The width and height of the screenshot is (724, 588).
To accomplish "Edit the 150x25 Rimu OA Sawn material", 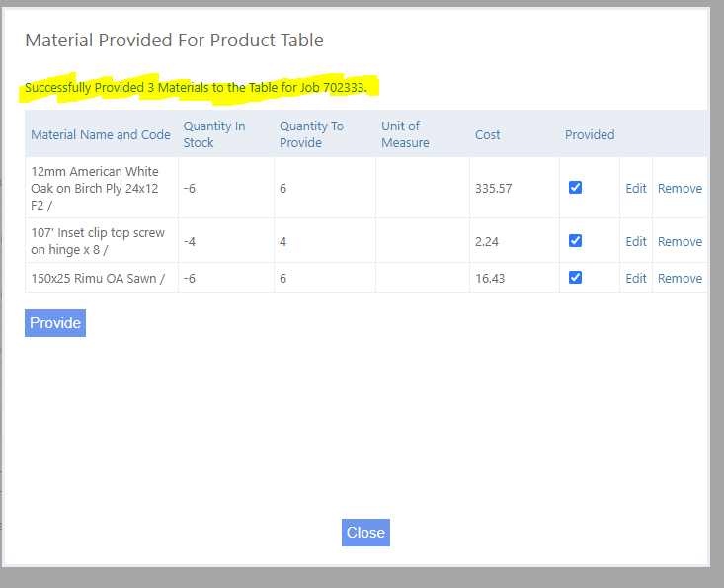I will click(636, 278).
